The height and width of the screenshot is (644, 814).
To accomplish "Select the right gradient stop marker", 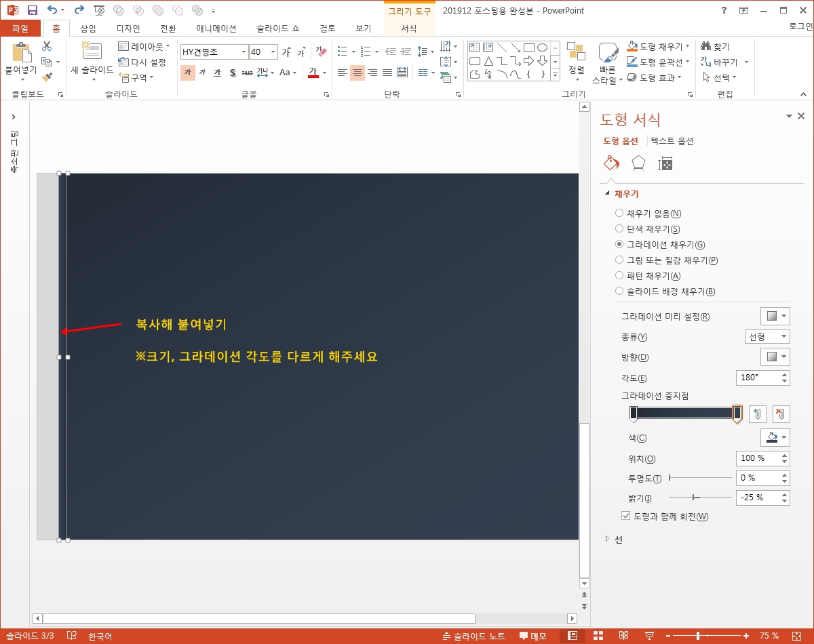I will pos(737,414).
